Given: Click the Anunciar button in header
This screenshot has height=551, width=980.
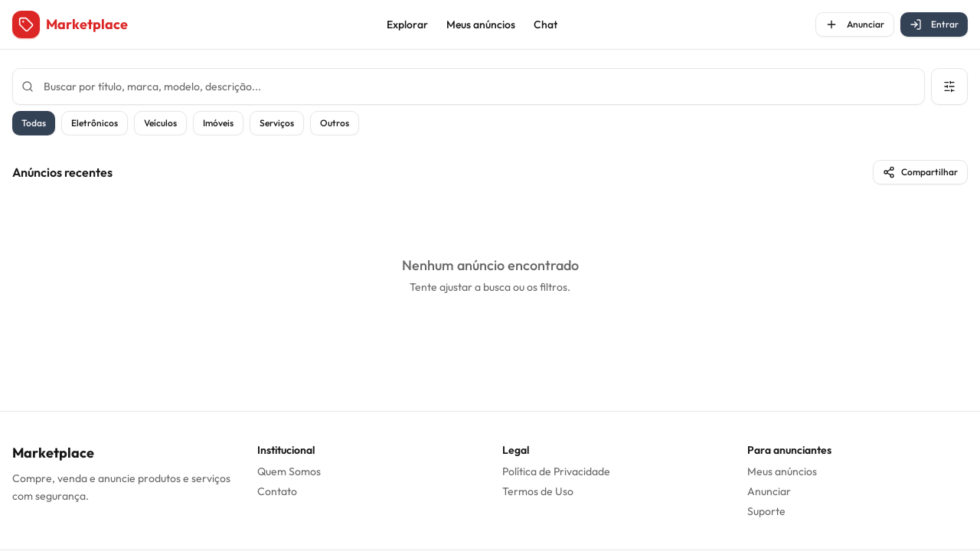Looking at the screenshot, I should tap(854, 24).
